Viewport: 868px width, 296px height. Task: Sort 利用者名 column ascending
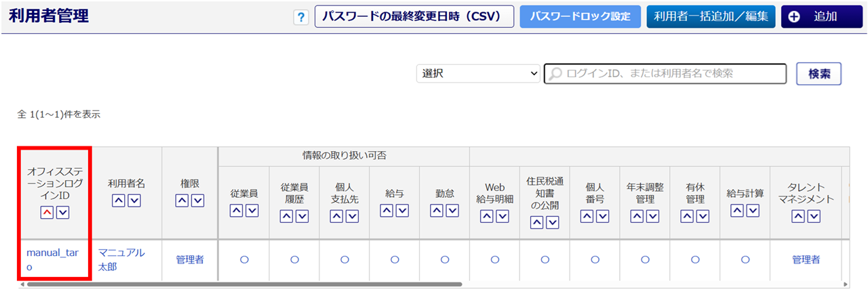click(117, 200)
